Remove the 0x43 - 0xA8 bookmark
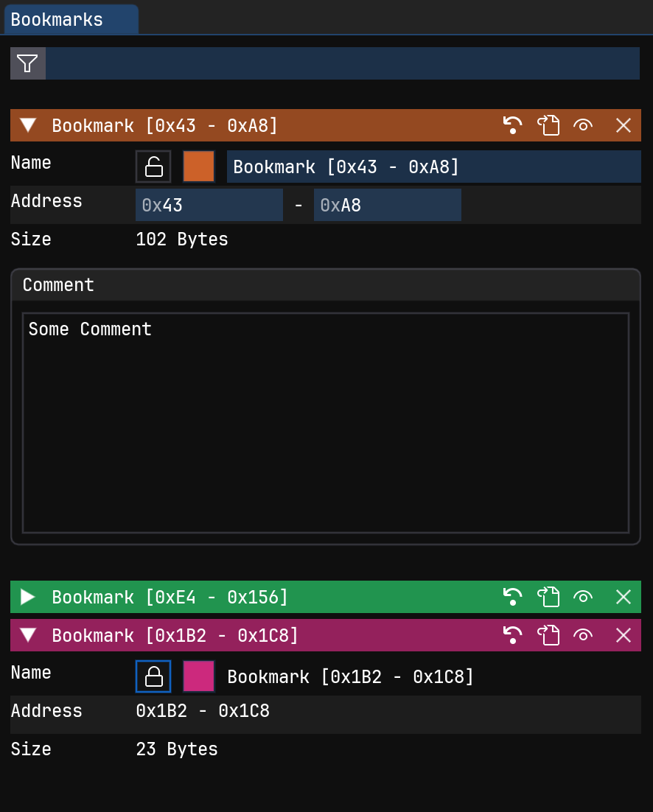The height and width of the screenshot is (812, 653). pyautogui.click(x=624, y=125)
